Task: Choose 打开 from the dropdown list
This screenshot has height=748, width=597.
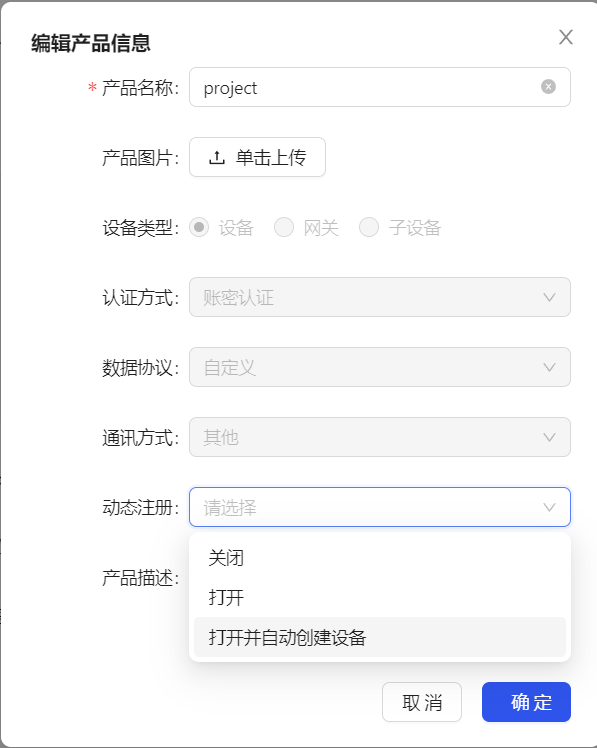Action: tap(380, 597)
